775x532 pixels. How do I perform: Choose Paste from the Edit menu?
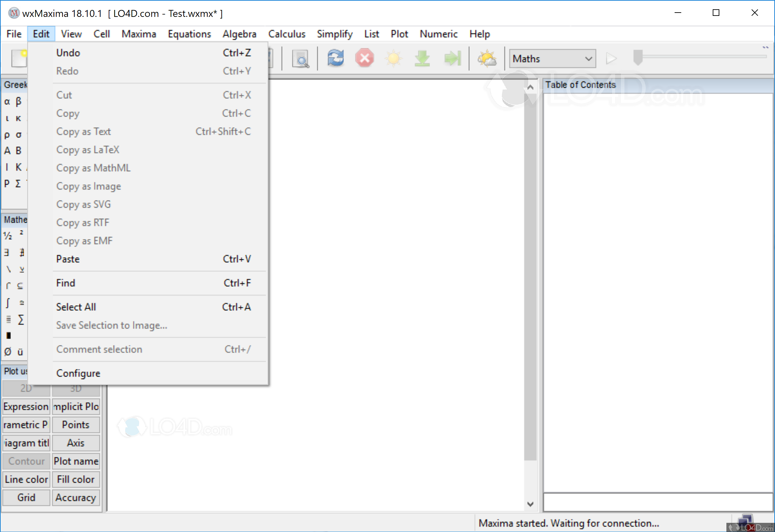point(68,259)
